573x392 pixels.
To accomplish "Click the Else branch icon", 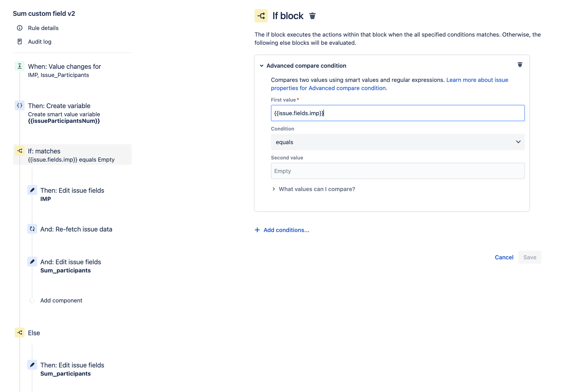I will (x=20, y=332).
